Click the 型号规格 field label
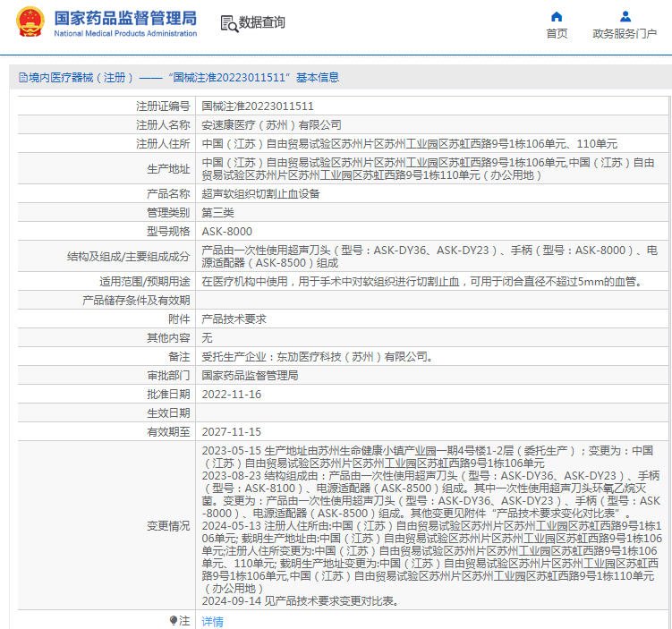Screen dimensions: 672x629 (168, 232)
